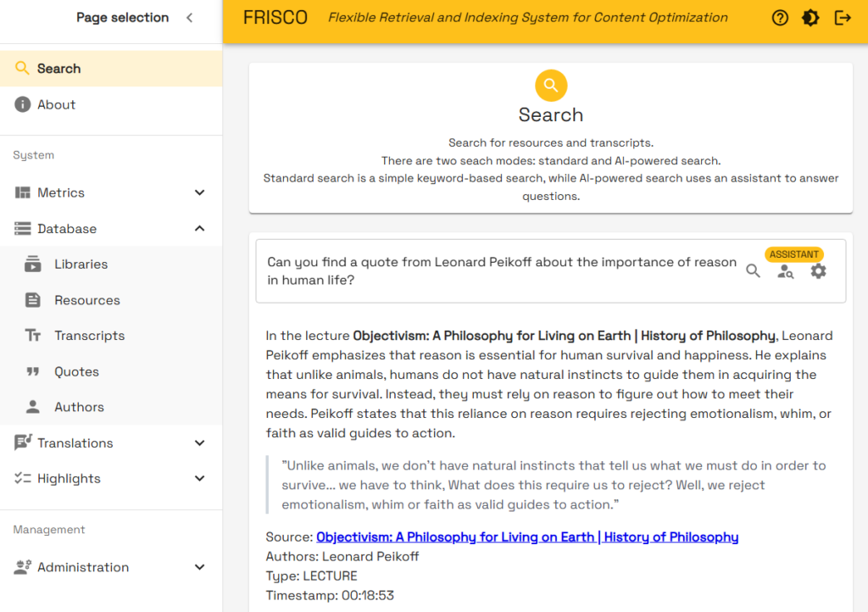Image resolution: width=868 pixels, height=612 pixels.
Task: Open the Objectivism lecture source link
Action: [x=526, y=537]
